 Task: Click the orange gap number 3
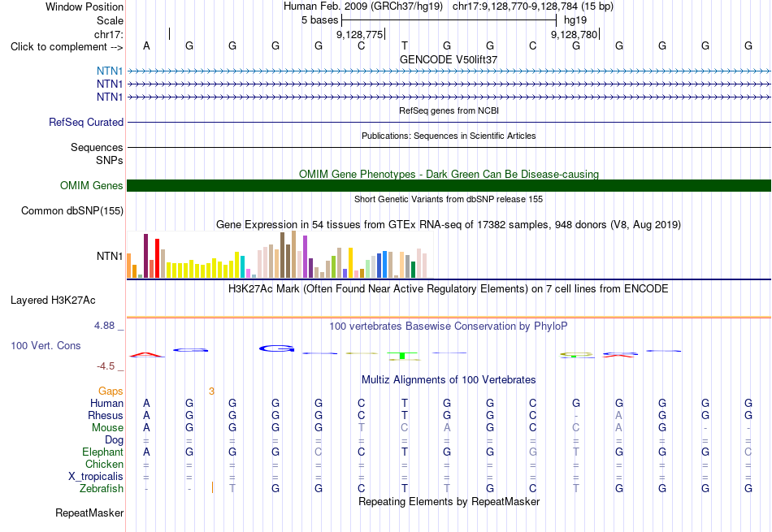pos(211,391)
